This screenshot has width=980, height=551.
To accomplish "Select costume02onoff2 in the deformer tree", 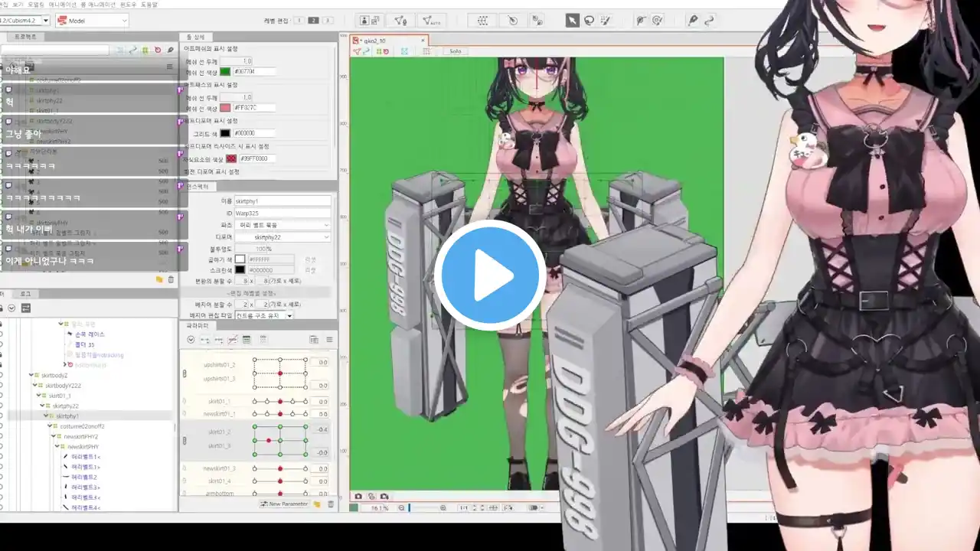I will pos(82,425).
